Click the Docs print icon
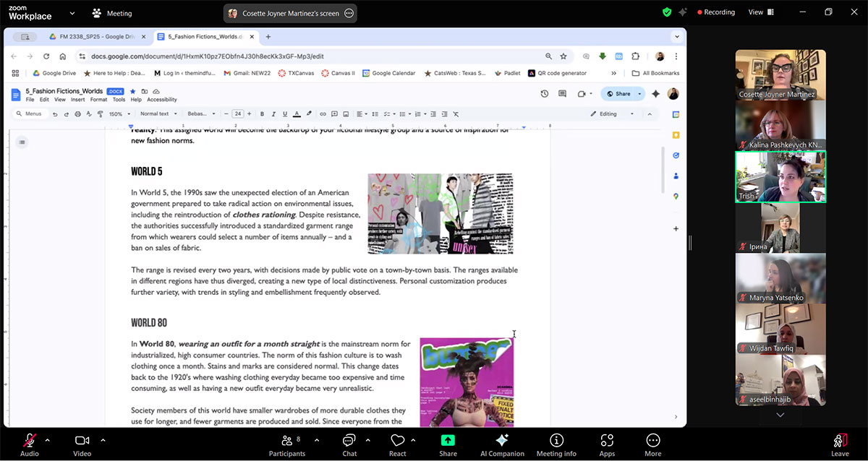This screenshot has width=868, height=461. tap(77, 114)
